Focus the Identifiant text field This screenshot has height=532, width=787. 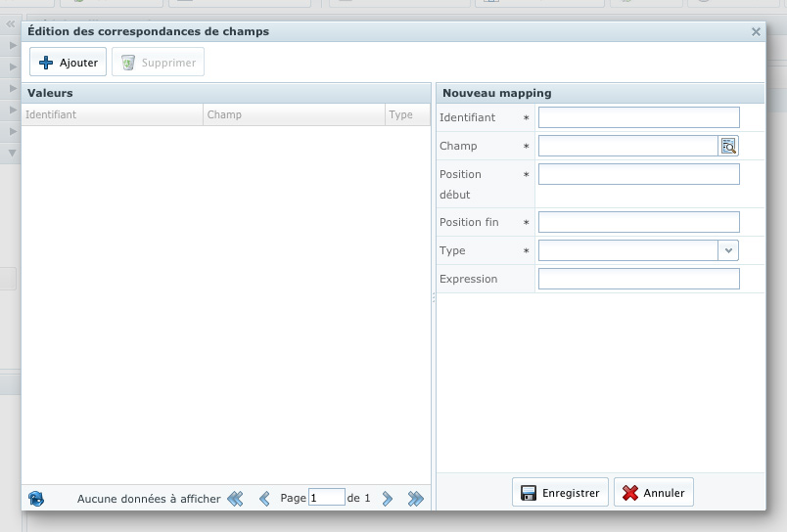(x=638, y=117)
